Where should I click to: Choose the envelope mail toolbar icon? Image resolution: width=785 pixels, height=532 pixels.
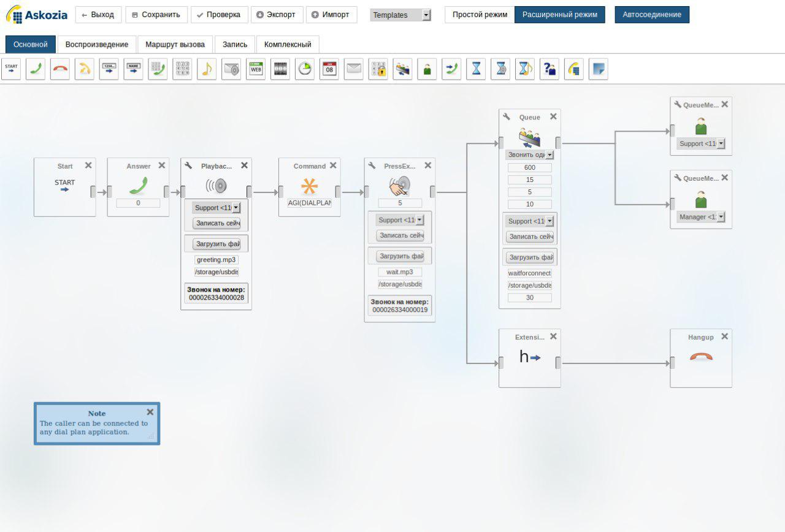point(354,69)
